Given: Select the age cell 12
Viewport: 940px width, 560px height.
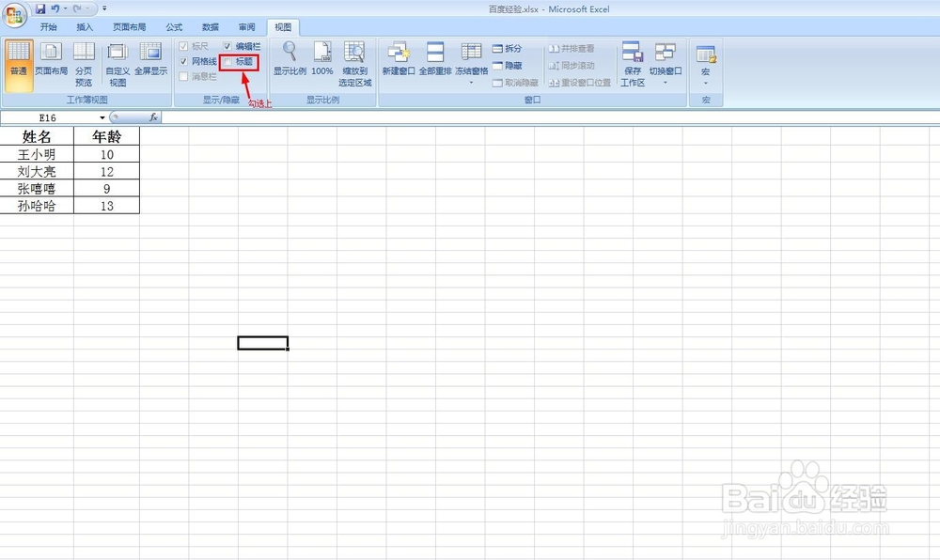Looking at the screenshot, I should click(x=107, y=171).
